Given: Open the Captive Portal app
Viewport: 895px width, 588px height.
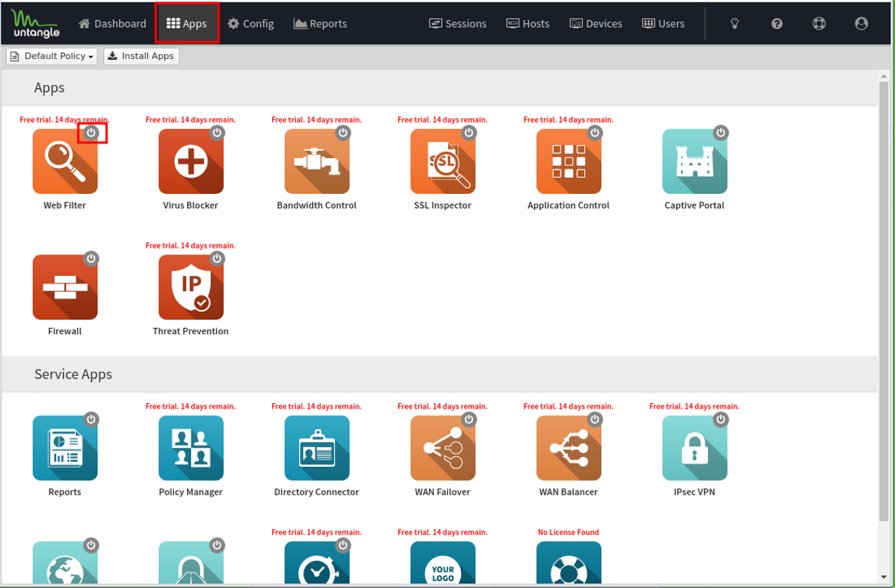Looking at the screenshot, I should point(695,162).
